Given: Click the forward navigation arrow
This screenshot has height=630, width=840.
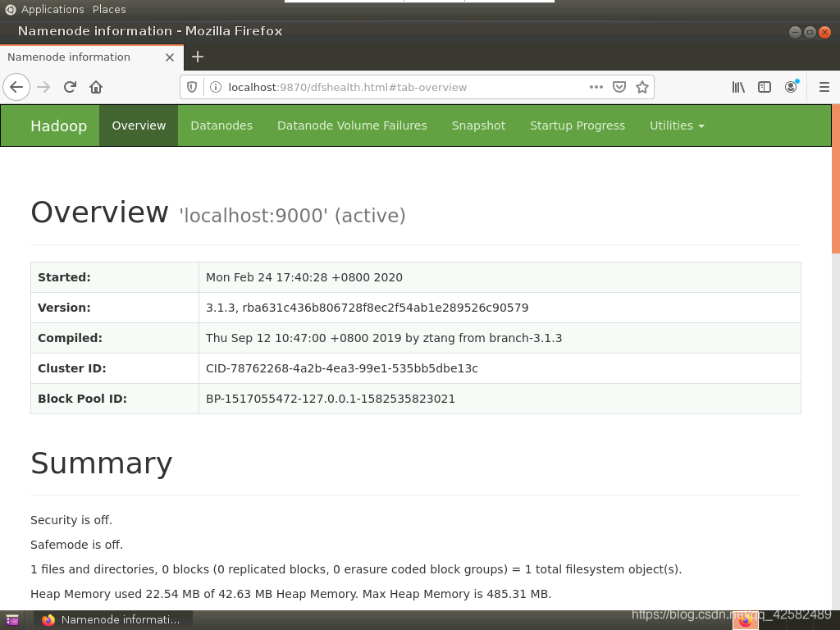Looking at the screenshot, I should [x=43, y=87].
